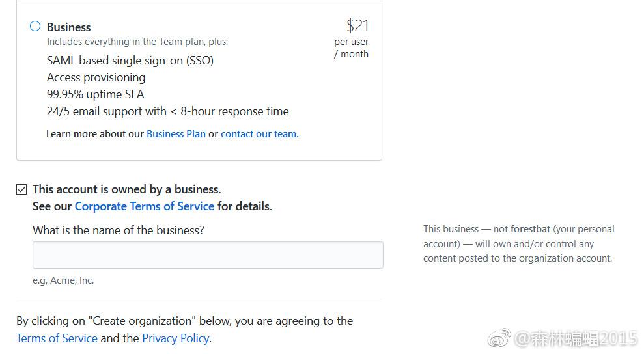Viewport: 644px width, 354px height.
Task: Click the "per user / month" pricing text
Action: [x=351, y=48]
